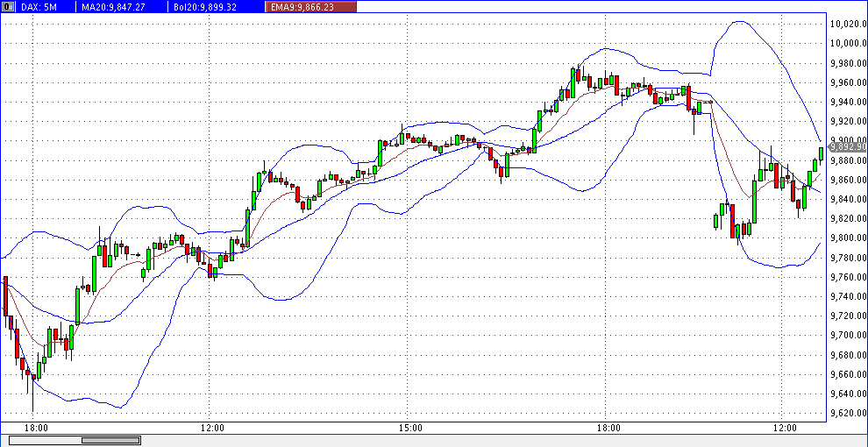Click the 9,720.00 price axis label
The height and width of the screenshot is (447, 868).
coord(850,316)
